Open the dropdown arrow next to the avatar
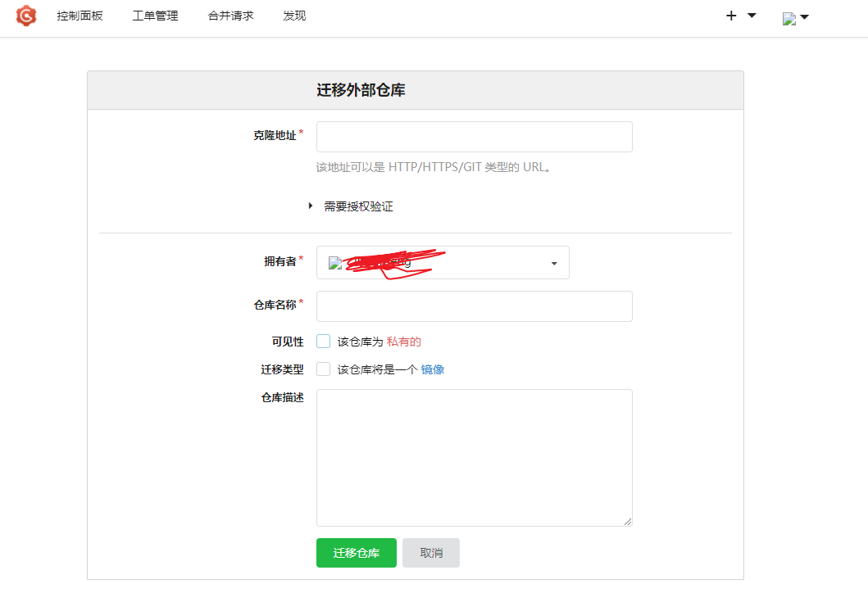Image resolution: width=868 pixels, height=602 pixels. tap(806, 16)
